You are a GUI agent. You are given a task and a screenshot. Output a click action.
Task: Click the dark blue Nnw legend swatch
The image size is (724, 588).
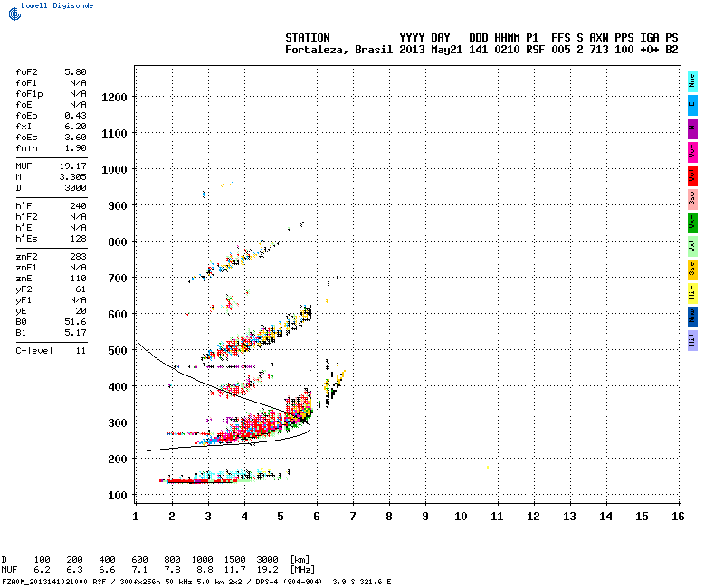[x=692, y=318]
